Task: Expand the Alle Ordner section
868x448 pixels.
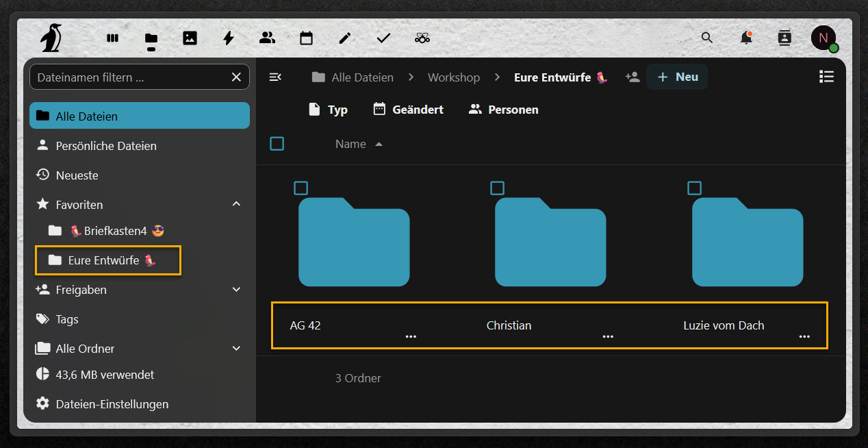Action: click(236, 349)
